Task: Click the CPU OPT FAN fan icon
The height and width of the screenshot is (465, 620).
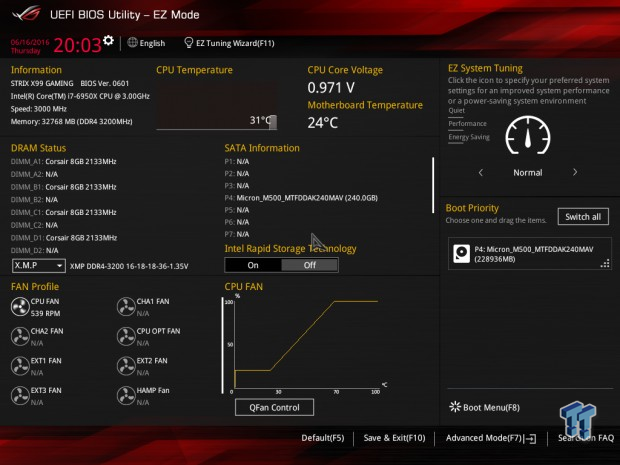Action: [126, 336]
